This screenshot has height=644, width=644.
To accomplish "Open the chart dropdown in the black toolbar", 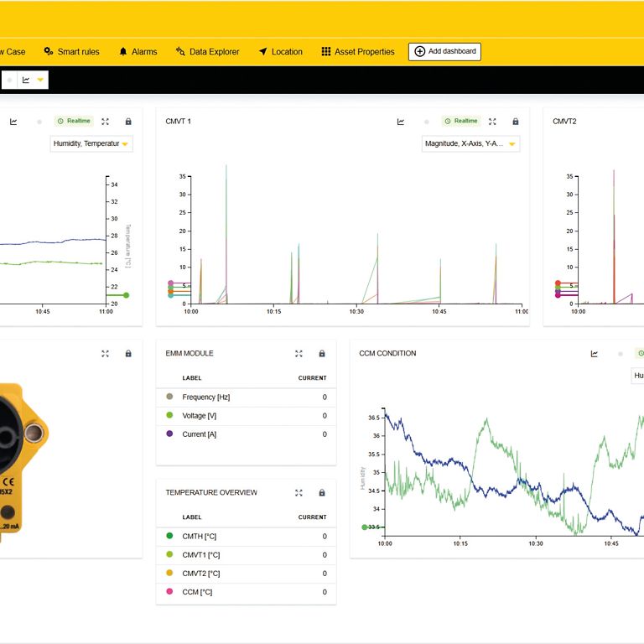I will click(x=34, y=80).
